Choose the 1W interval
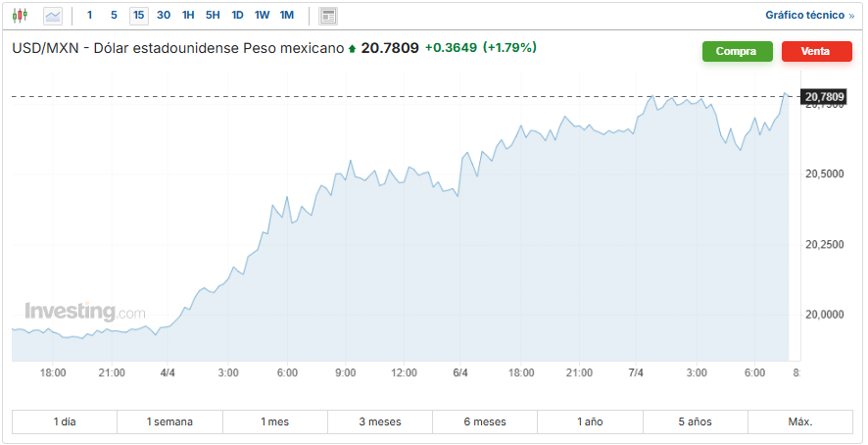Viewport: 868px width, 445px height. (262, 16)
